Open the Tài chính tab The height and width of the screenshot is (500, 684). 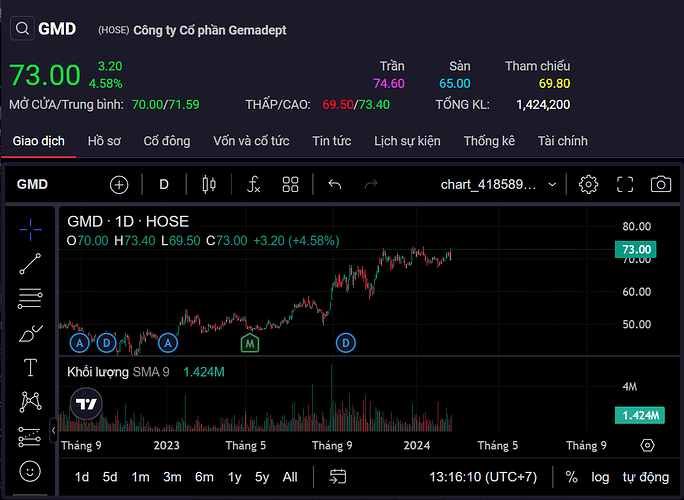[562, 141]
